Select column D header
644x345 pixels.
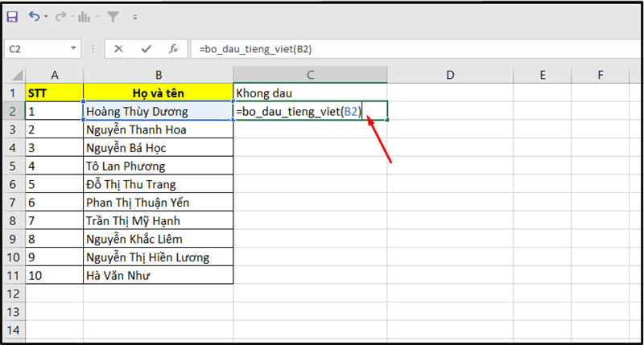point(450,75)
